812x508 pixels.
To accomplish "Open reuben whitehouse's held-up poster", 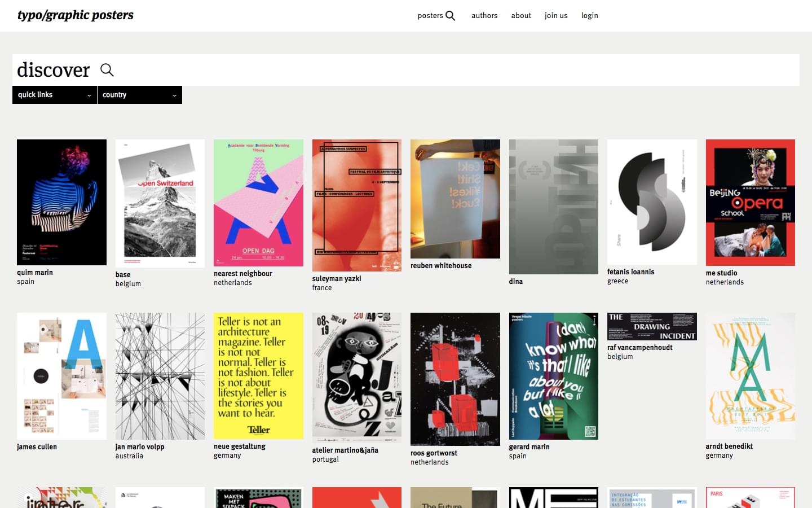I will click(x=455, y=199).
